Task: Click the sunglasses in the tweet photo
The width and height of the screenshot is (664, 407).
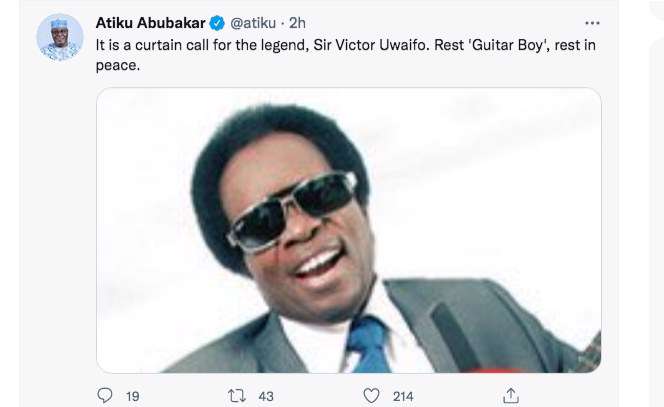Action: click(292, 207)
